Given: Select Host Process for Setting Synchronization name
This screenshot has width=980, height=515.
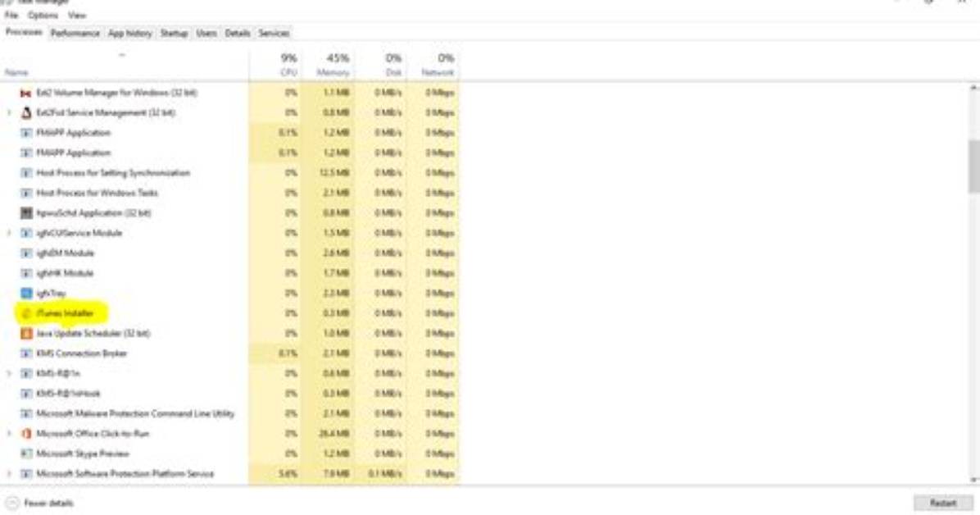Looking at the screenshot, I should pos(113,173).
